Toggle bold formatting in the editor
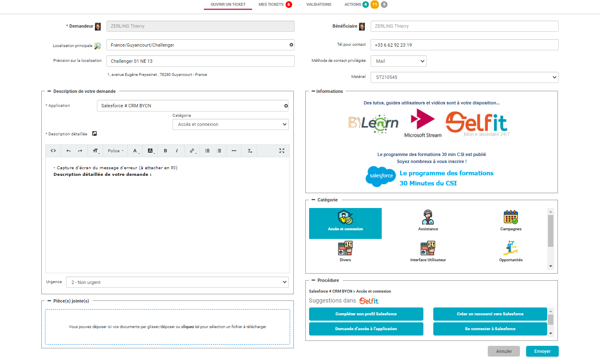 pyautogui.click(x=165, y=151)
